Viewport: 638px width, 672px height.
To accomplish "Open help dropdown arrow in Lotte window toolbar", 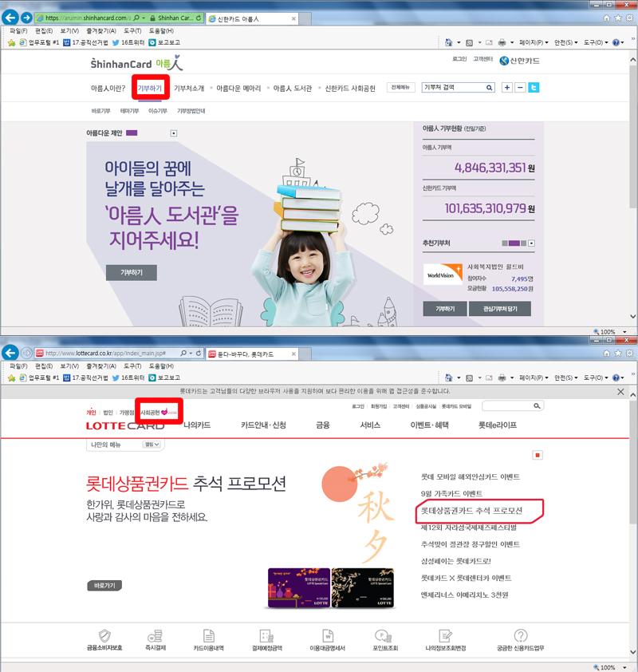I will click(622, 378).
